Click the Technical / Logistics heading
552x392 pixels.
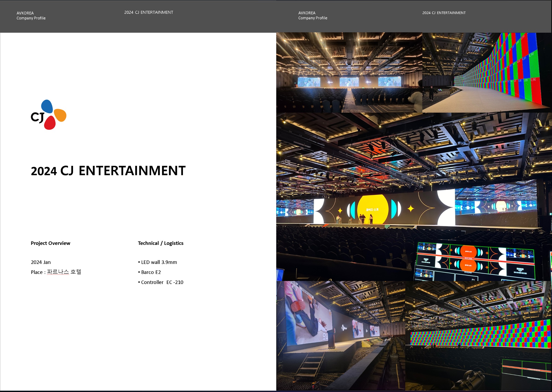tap(161, 243)
